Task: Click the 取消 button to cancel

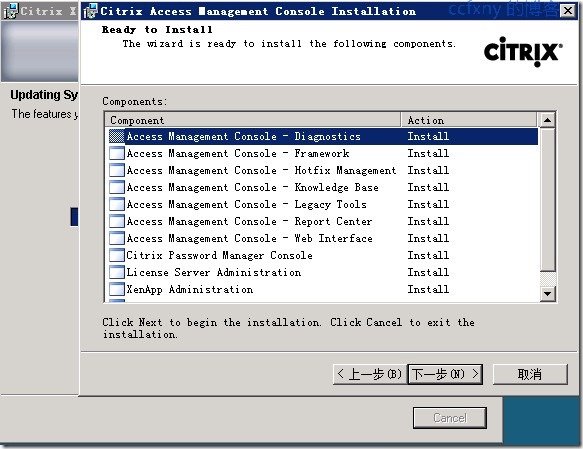Action: click(530, 374)
